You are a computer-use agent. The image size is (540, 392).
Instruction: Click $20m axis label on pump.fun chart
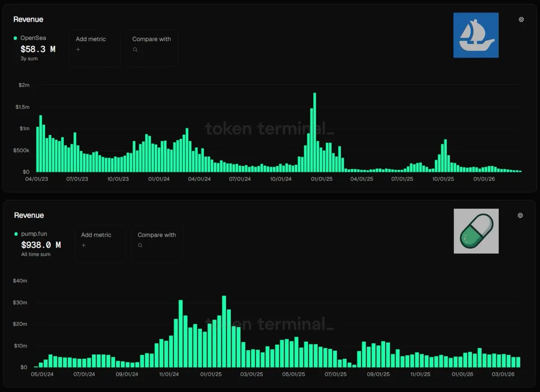tap(21, 324)
